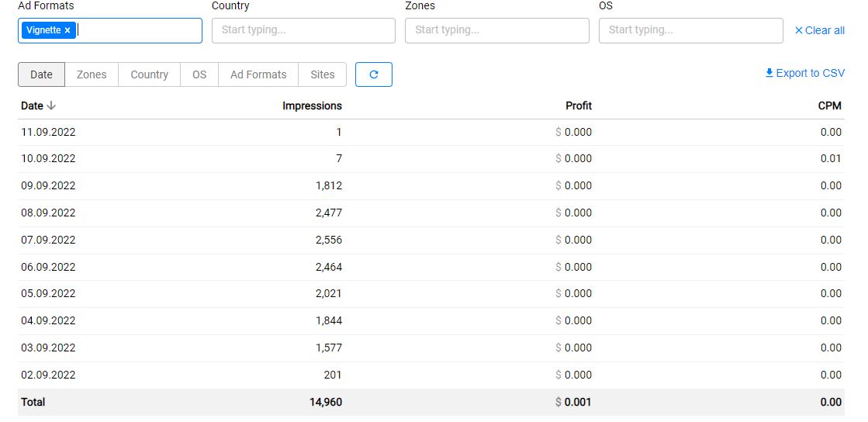The image size is (868, 422).
Task: Click inside Ad Formats filter box
Action: point(140,30)
